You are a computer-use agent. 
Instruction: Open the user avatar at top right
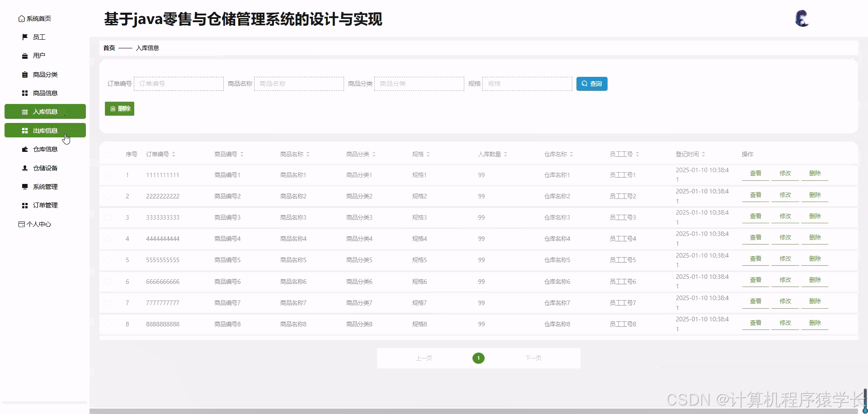click(x=802, y=19)
